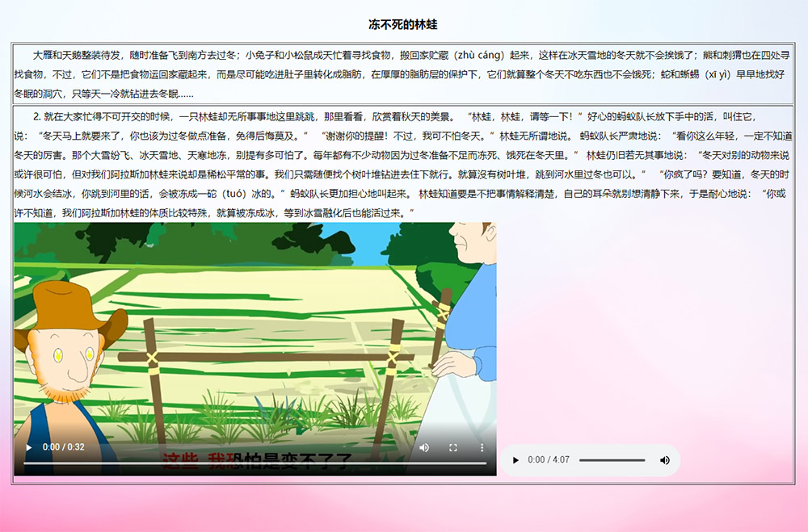Click the pinyin text (zhù cáng)
Image resolution: width=808 pixels, height=532 pixels.
click(480, 55)
